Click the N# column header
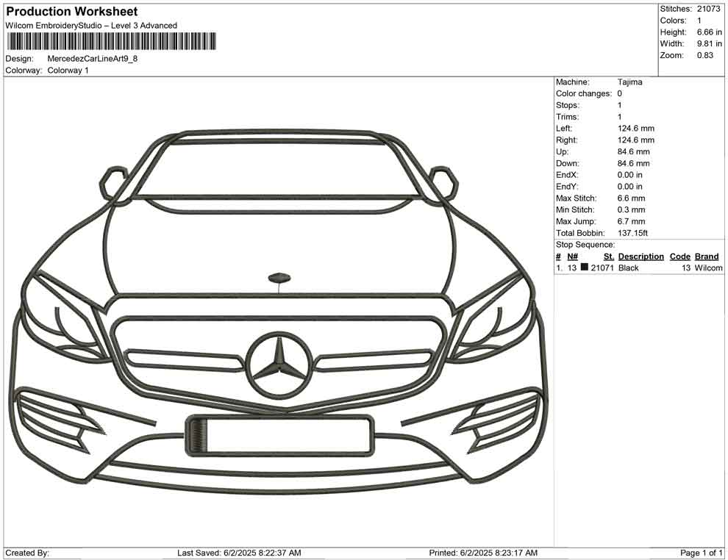This screenshot has height=560, width=728. coord(572,256)
